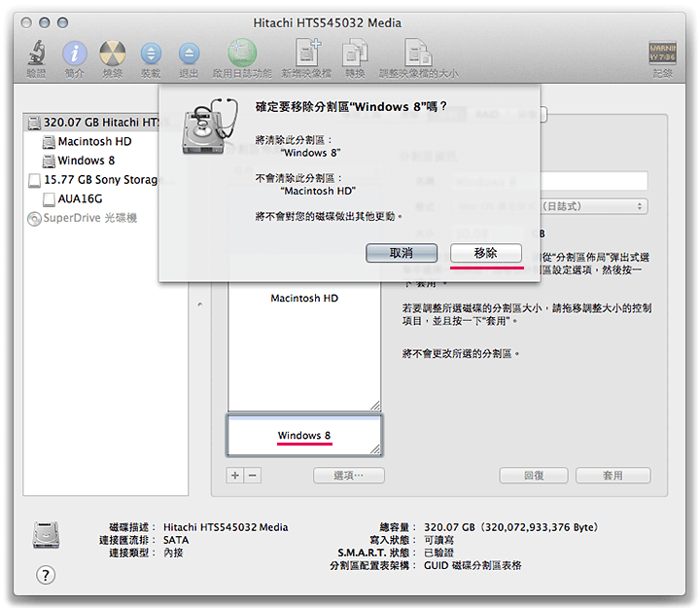Click the Resize Image toolbar icon

click(x=418, y=53)
